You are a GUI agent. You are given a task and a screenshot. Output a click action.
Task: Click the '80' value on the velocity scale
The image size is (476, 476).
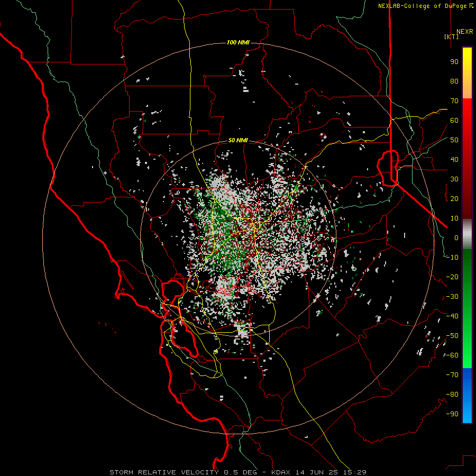pos(454,81)
